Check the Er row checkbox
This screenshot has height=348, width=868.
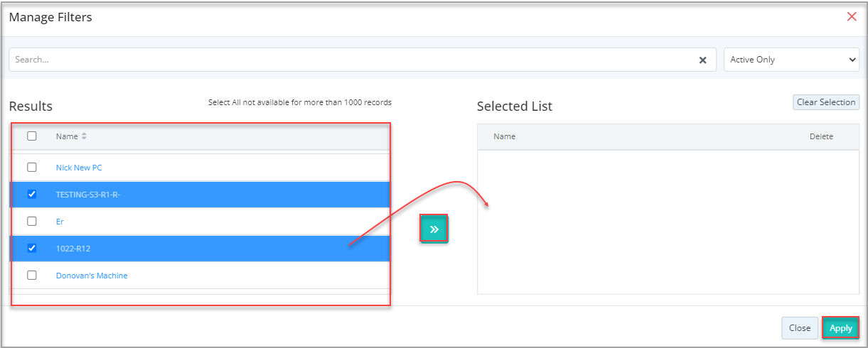click(x=32, y=221)
